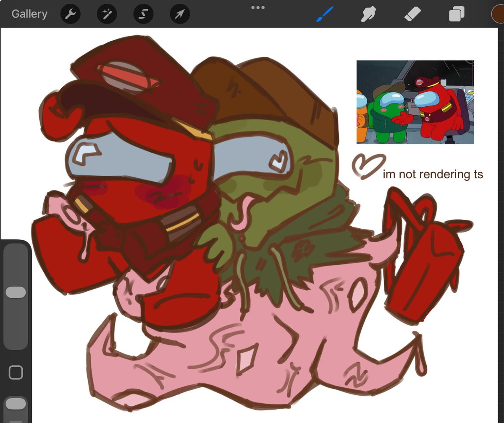Click the three-dots handle at top center
504x423 pixels.
[x=258, y=7]
